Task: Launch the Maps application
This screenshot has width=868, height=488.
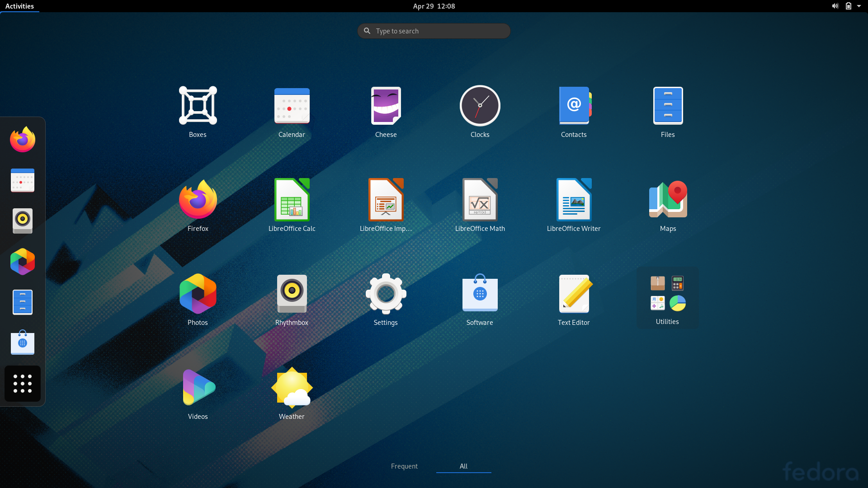Action: pyautogui.click(x=668, y=206)
